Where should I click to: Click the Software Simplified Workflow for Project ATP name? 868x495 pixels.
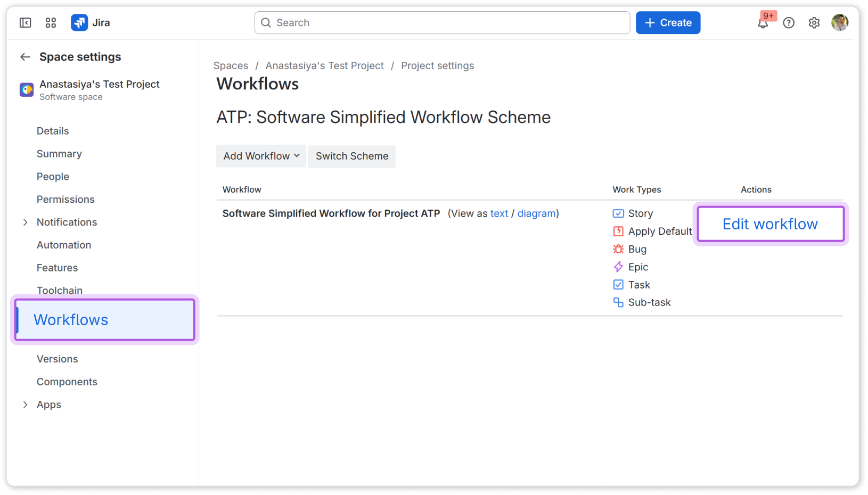point(331,213)
